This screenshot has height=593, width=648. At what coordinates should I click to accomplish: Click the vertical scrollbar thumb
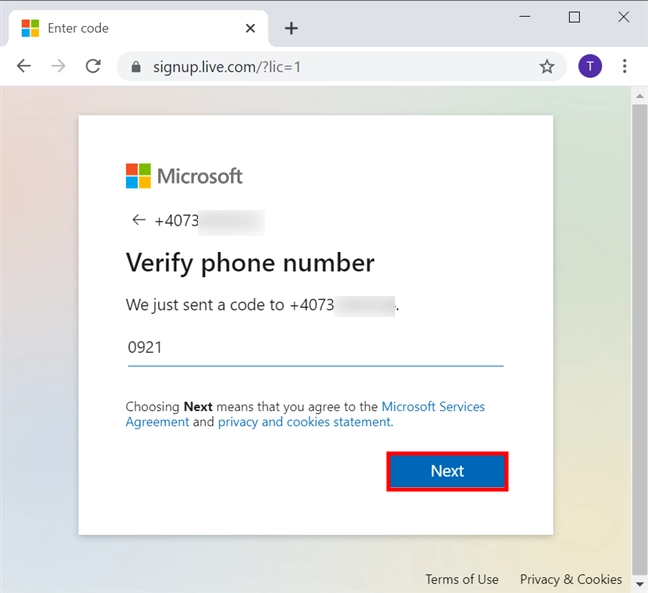pos(640,339)
